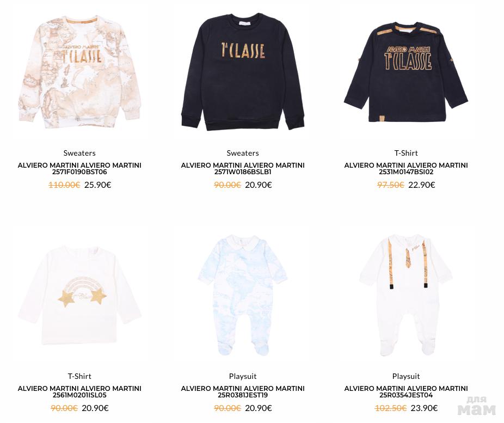Viewport: 504px width, 423px height.
Task: Open the white rainbow stars T-shirt image
Action: (79, 295)
